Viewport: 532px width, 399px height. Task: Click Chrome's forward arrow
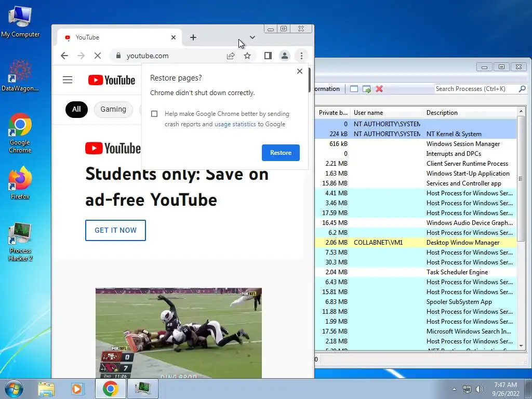click(81, 56)
